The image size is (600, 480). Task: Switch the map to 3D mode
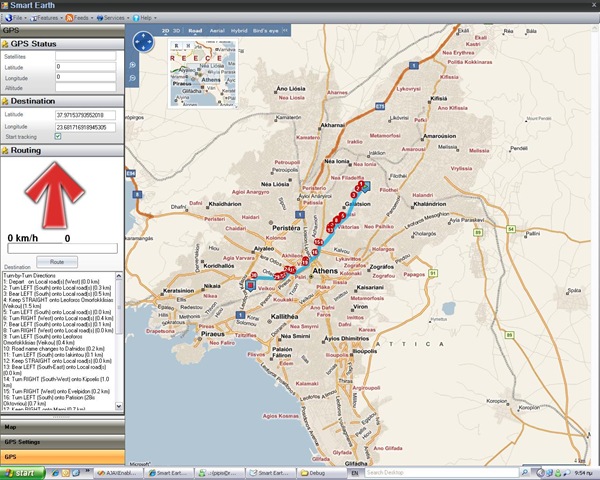click(x=176, y=31)
